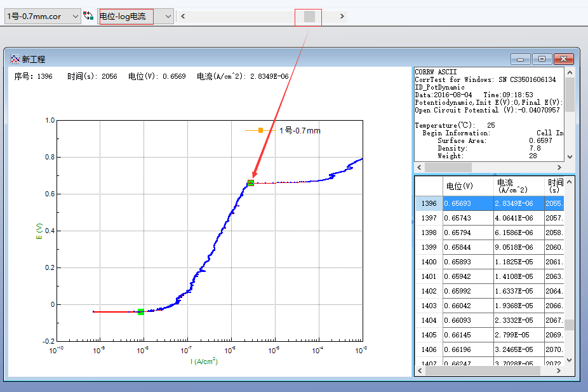
Task: Click data table vertical scrollbar thumb
Action: (x=569, y=325)
